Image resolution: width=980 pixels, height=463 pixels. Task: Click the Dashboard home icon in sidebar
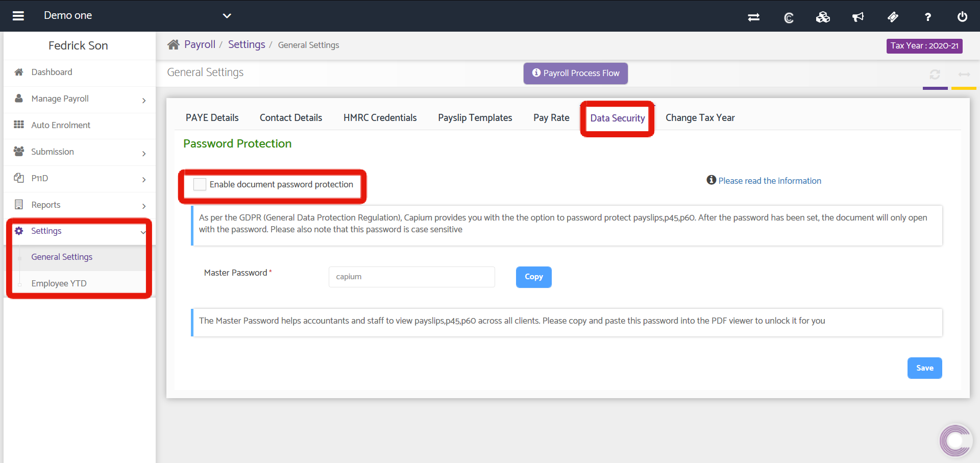click(x=19, y=72)
